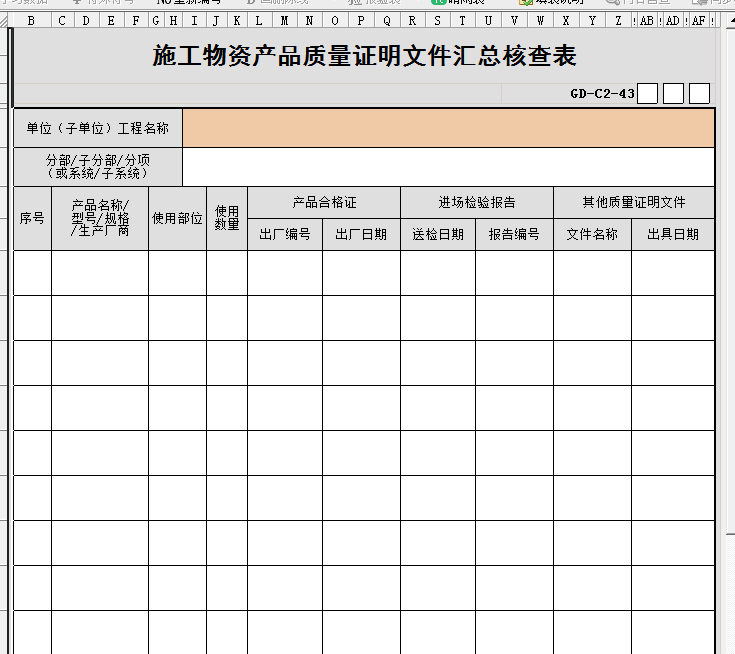Select column W header
The image size is (735, 654).
pos(540,20)
